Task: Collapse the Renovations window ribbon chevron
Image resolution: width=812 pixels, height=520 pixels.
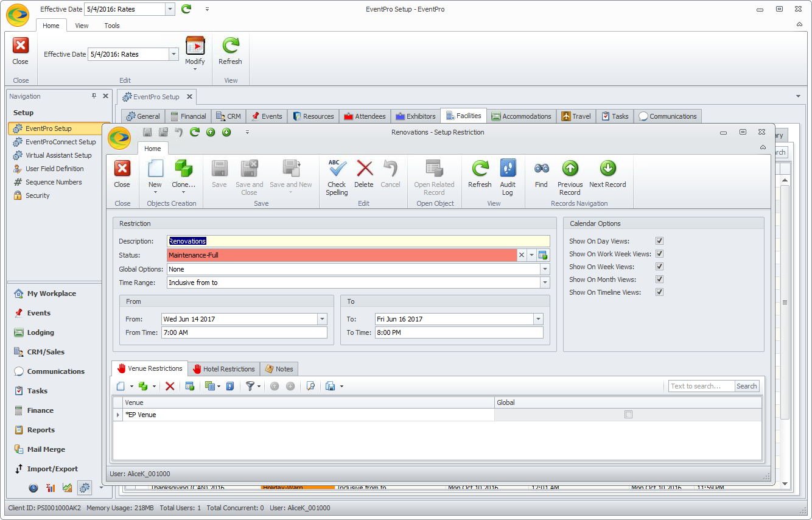Action: pyautogui.click(x=763, y=147)
